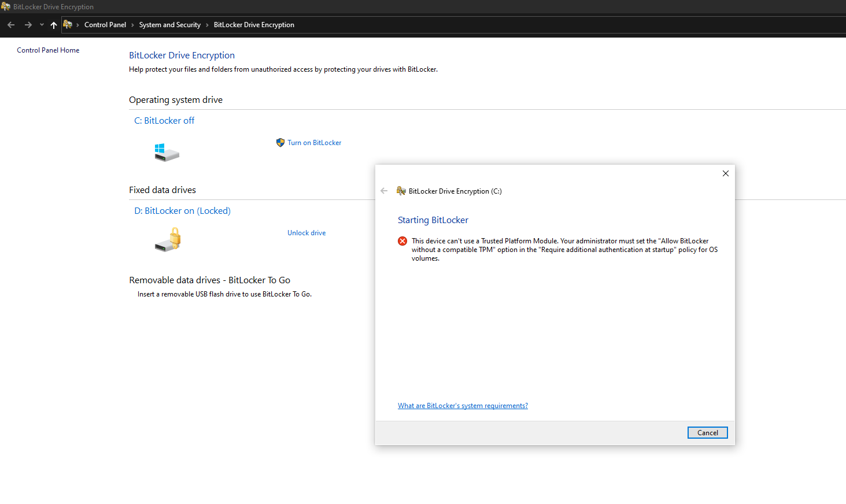The height and width of the screenshot is (504, 846).
Task: Click the title bar BitLocker window icon
Action: pos(6,6)
